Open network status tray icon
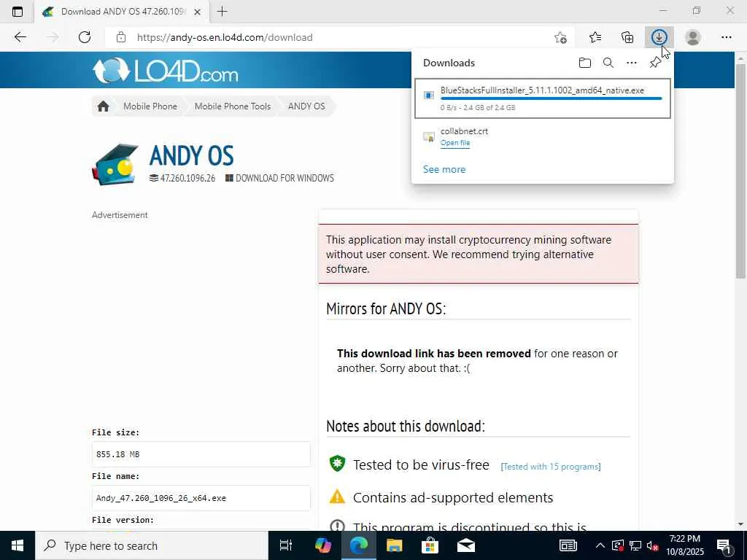Image resolution: width=747 pixels, height=560 pixels. point(635,545)
